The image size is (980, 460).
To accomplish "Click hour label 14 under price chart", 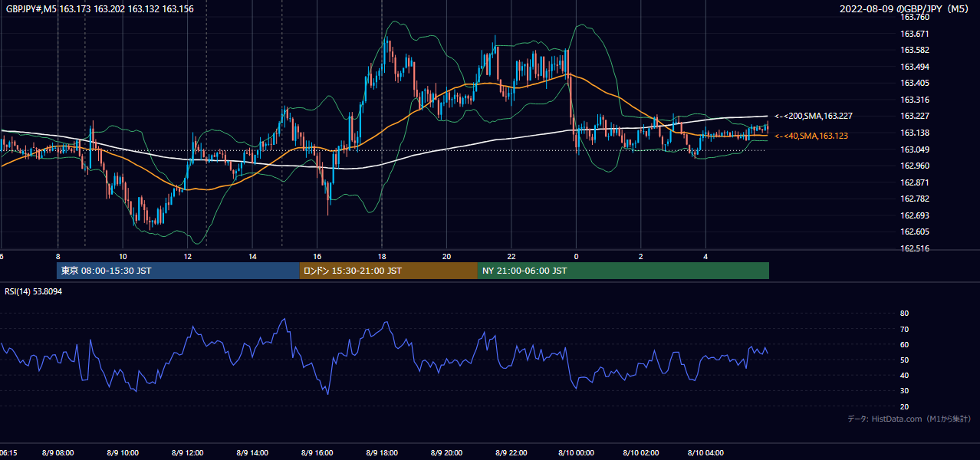I will click(x=252, y=256).
